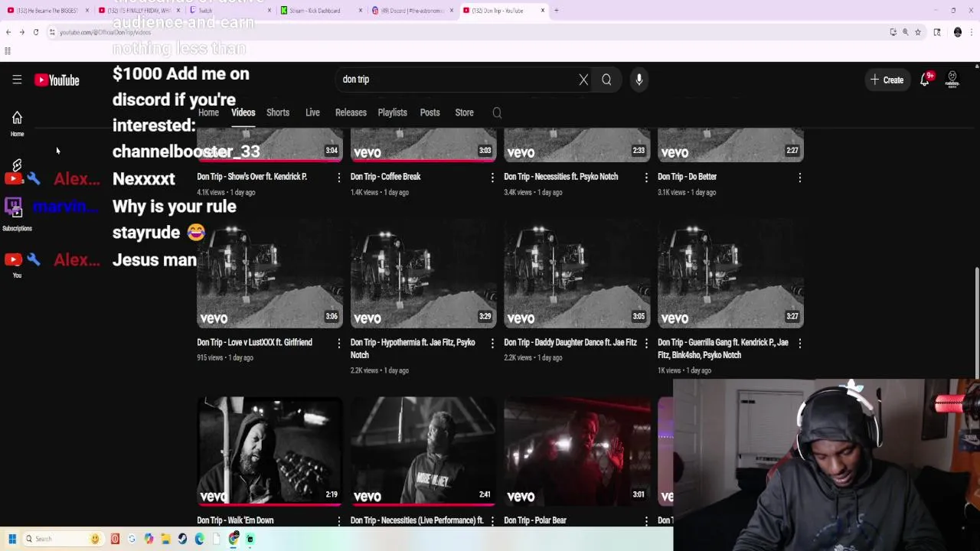Open the account avatar menu
The image size is (980, 551).
tap(952, 80)
